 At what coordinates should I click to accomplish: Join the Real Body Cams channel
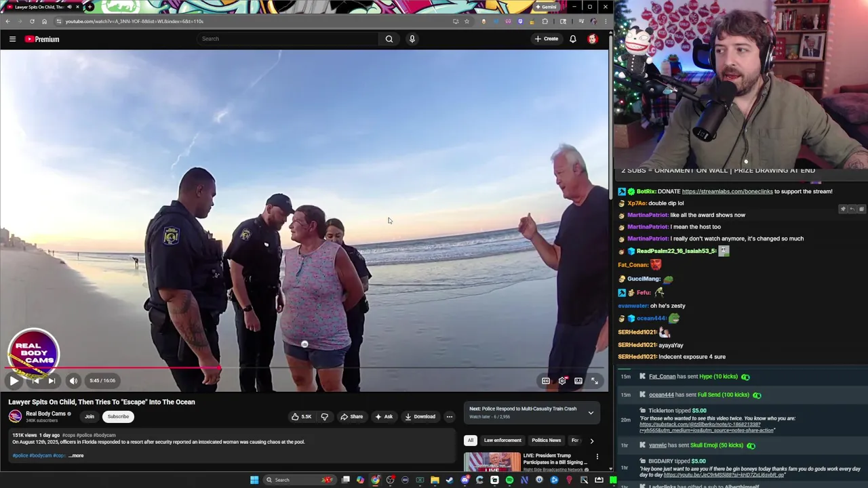tap(90, 417)
